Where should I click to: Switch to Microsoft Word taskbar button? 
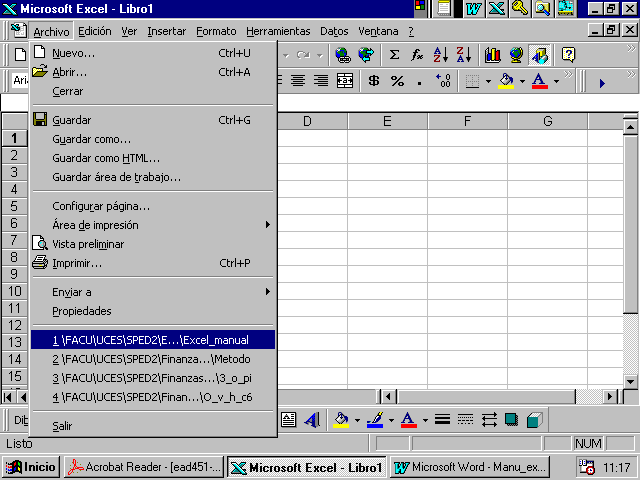470,467
